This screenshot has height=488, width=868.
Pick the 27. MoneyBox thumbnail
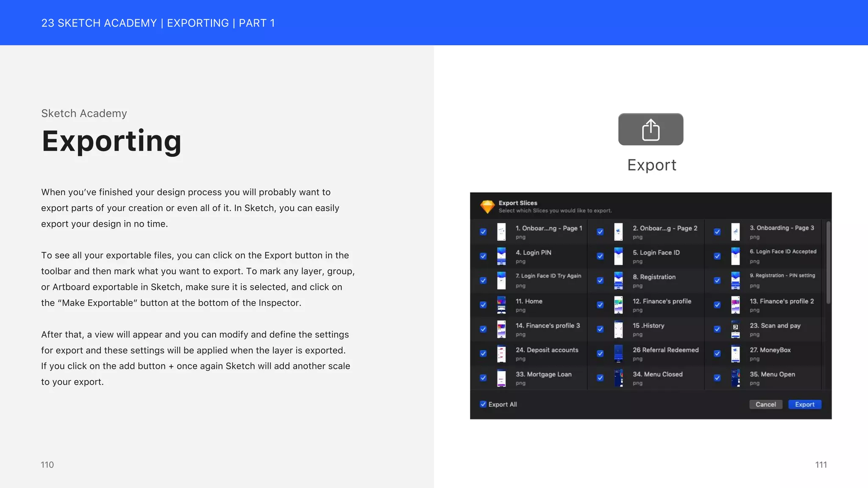tap(735, 354)
